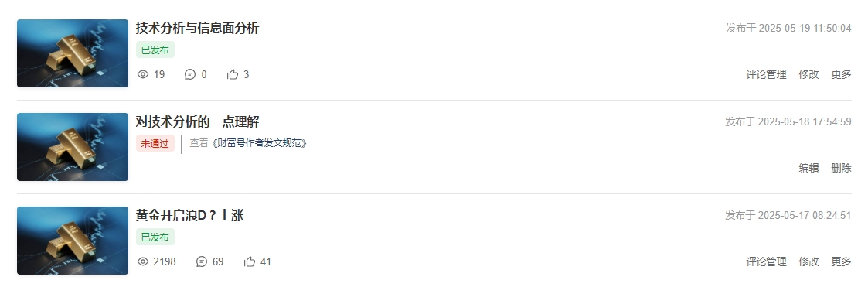This screenshot has width=868, height=287.
Task: Open article title 黄金开启浪D？上涨
Action: coord(189,216)
